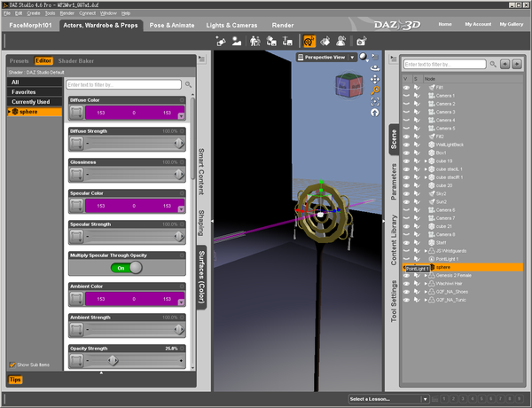The width and height of the screenshot is (532, 408).
Task: Click the tilted-card tool icon in toolbar
Action: (x=325, y=42)
